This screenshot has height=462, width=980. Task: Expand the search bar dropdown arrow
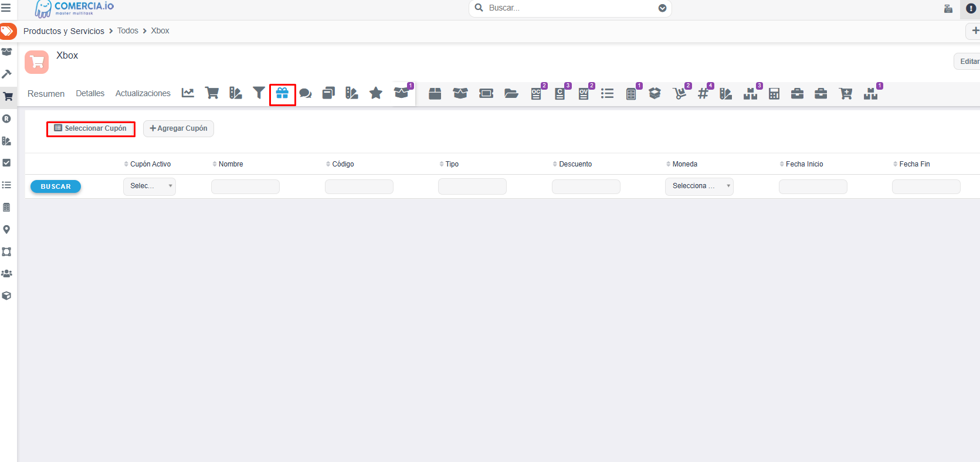coord(662,8)
